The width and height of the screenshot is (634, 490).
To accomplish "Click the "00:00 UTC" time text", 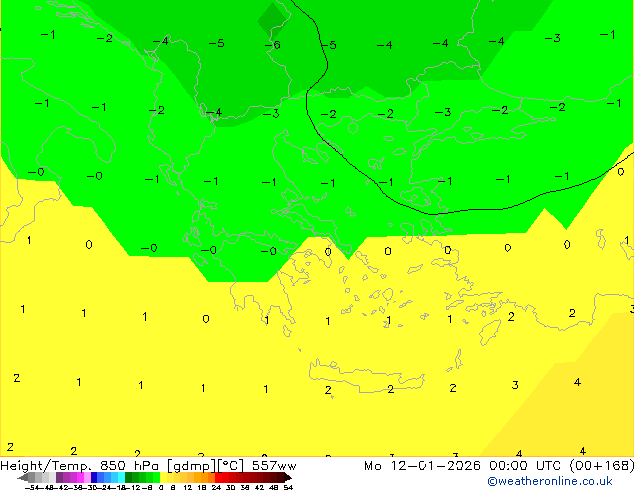I will (526, 466).
